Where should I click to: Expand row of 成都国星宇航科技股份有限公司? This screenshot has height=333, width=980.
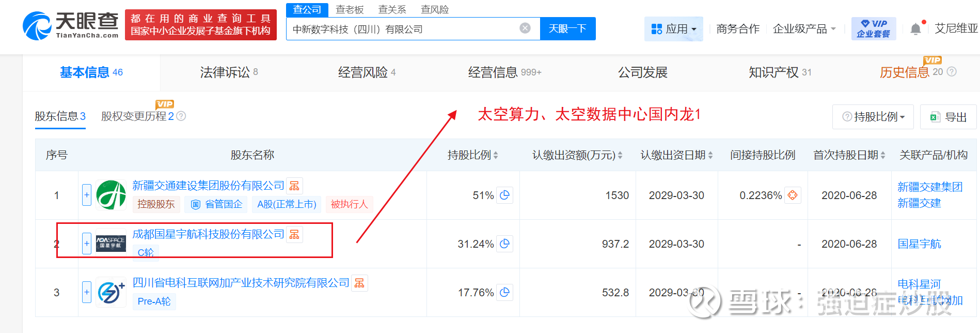(87, 244)
